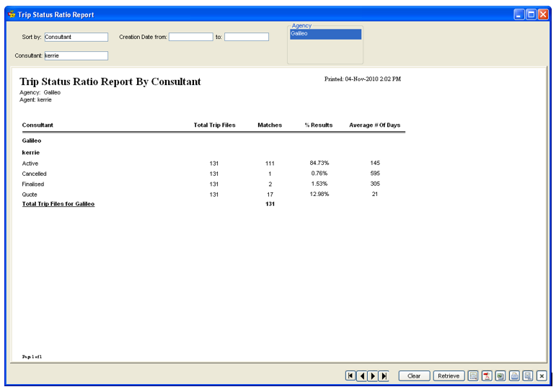
Task: Open the Sort by Consultant field
Action: coord(76,37)
